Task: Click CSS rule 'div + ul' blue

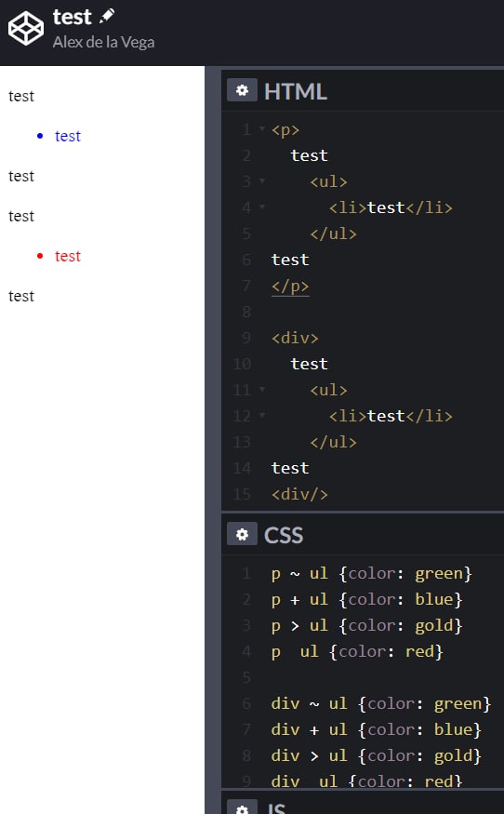Action: 377,730
